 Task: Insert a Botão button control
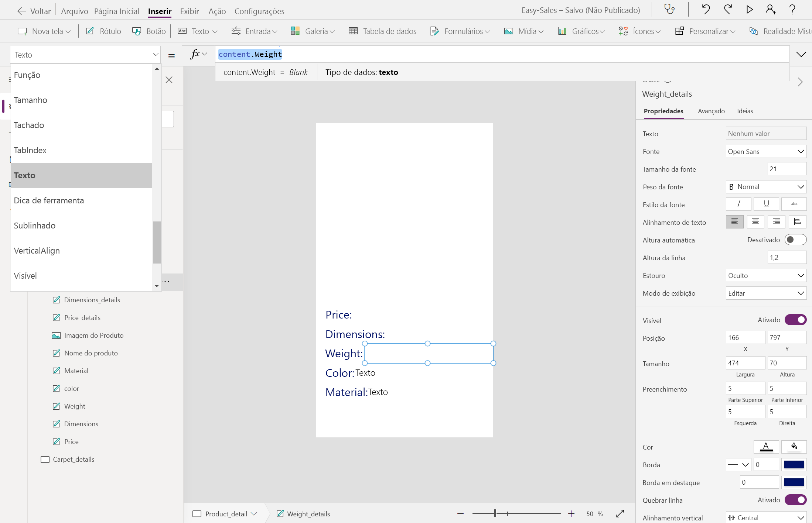click(149, 31)
